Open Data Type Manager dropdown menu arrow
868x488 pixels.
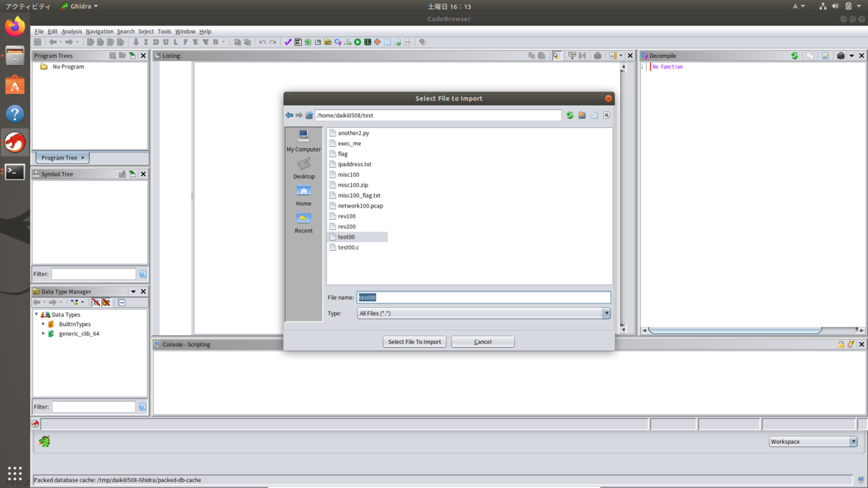point(133,291)
